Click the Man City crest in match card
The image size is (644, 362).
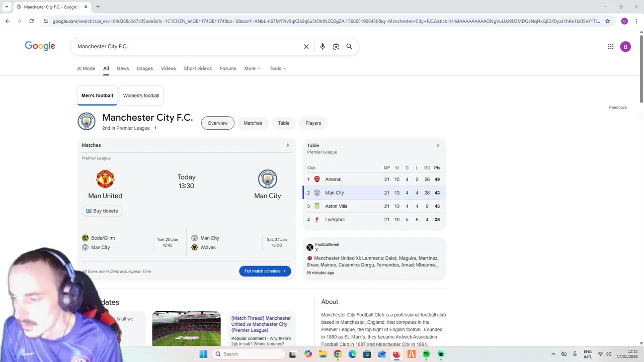click(x=268, y=179)
